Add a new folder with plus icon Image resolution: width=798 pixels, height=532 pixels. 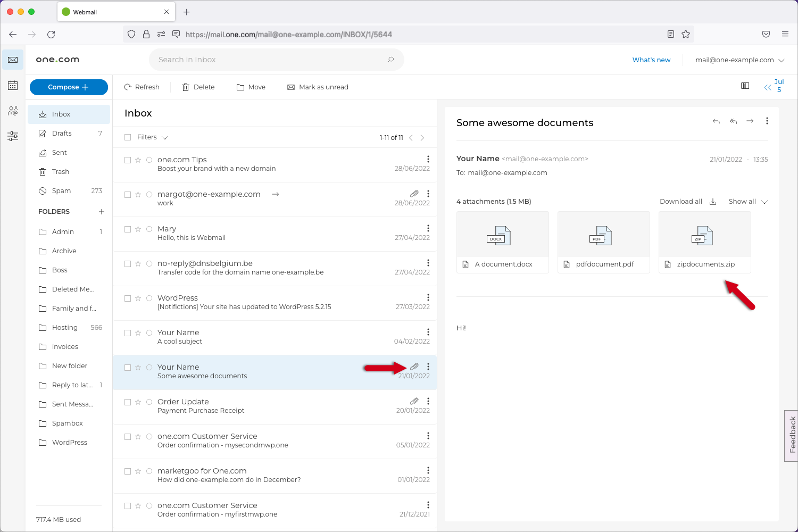pyautogui.click(x=102, y=212)
